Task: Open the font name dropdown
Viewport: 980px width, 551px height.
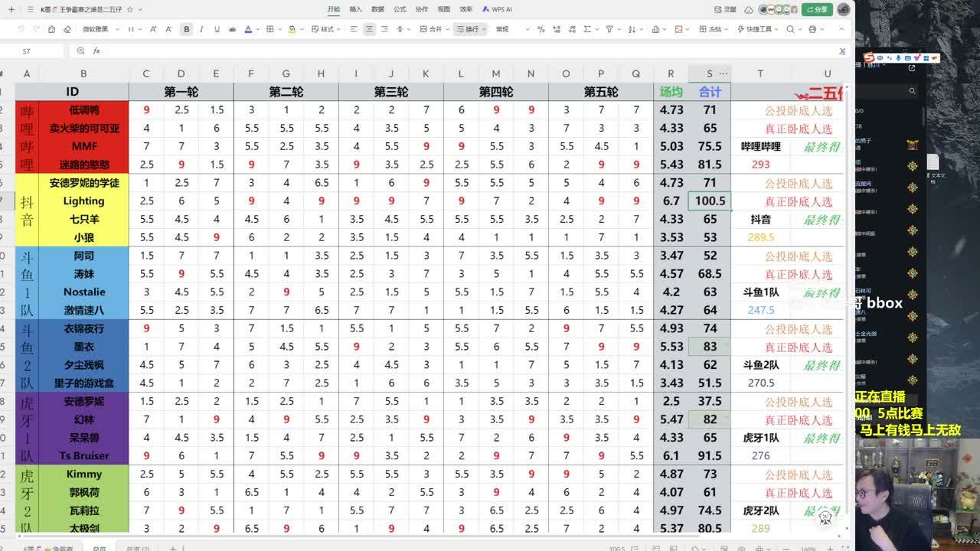Action: pos(99,29)
